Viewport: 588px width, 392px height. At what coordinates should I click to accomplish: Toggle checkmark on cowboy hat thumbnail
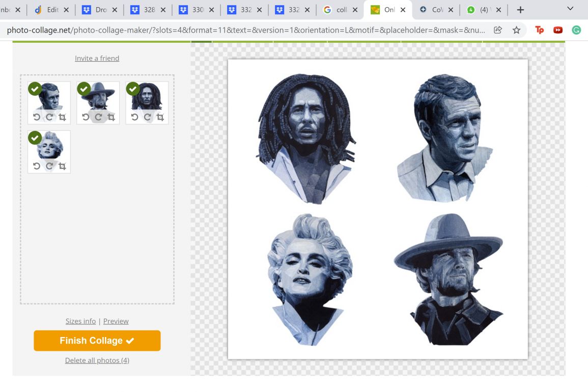[84, 89]
